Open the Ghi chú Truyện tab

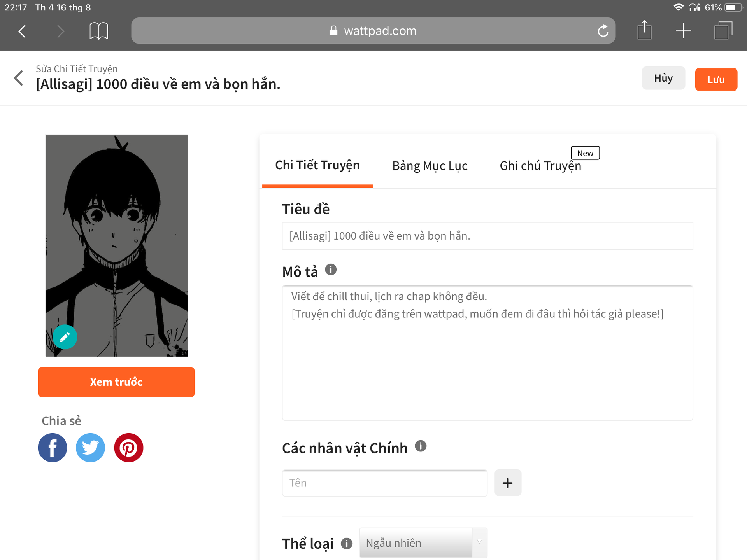pos(540,166)
